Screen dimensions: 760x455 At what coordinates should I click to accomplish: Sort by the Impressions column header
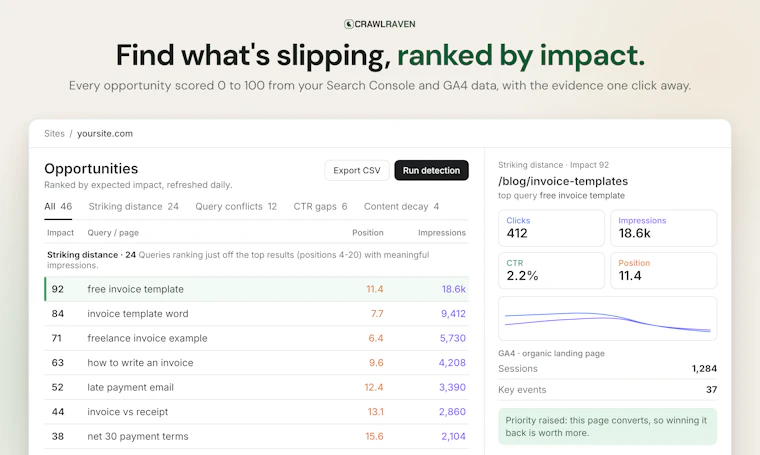pyautogui.click(x=442, y=233)
